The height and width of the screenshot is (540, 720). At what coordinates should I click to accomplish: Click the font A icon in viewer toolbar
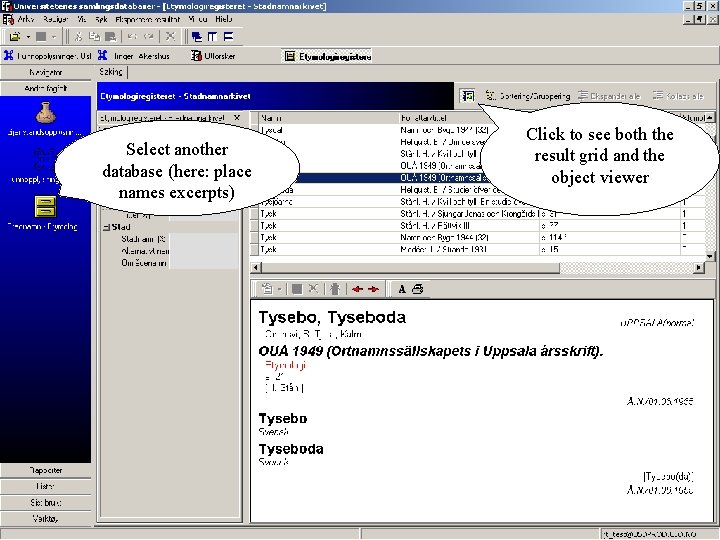click(402, 289)
